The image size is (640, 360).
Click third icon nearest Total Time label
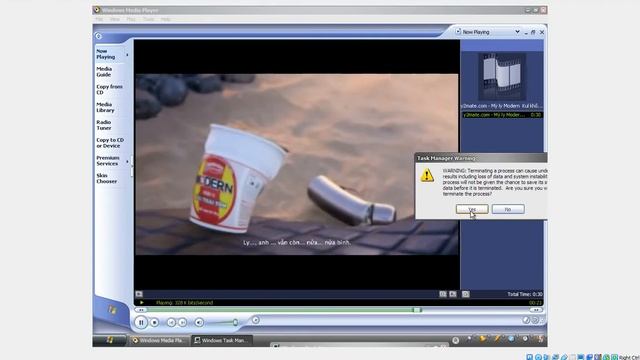[x=466, y=294]
